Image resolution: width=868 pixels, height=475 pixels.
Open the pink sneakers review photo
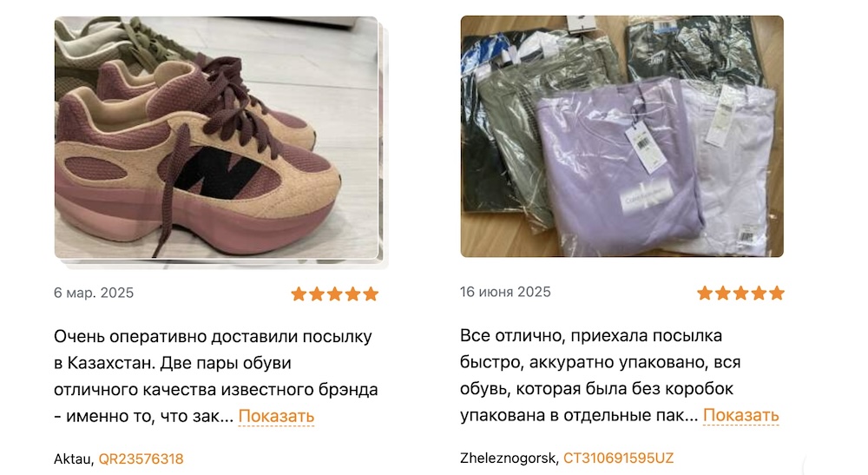point(216,137)
